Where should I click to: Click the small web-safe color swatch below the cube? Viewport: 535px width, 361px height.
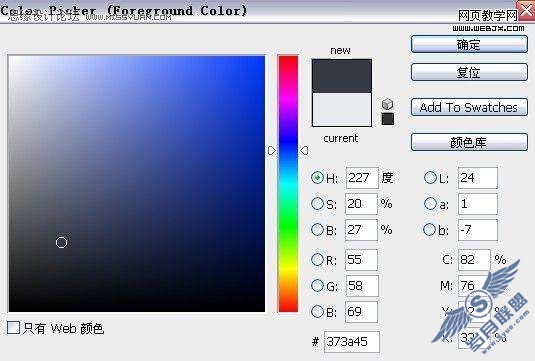pyautogui.click(x=388, y=119)
